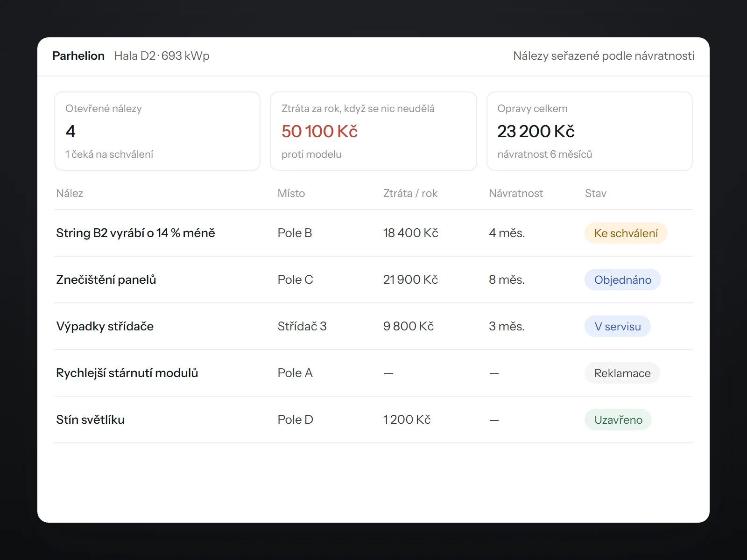Screen dimensions: 747x560
Task: Sort by the Návratnost column header
Action: pyautogui.click(x=516, y=193)
